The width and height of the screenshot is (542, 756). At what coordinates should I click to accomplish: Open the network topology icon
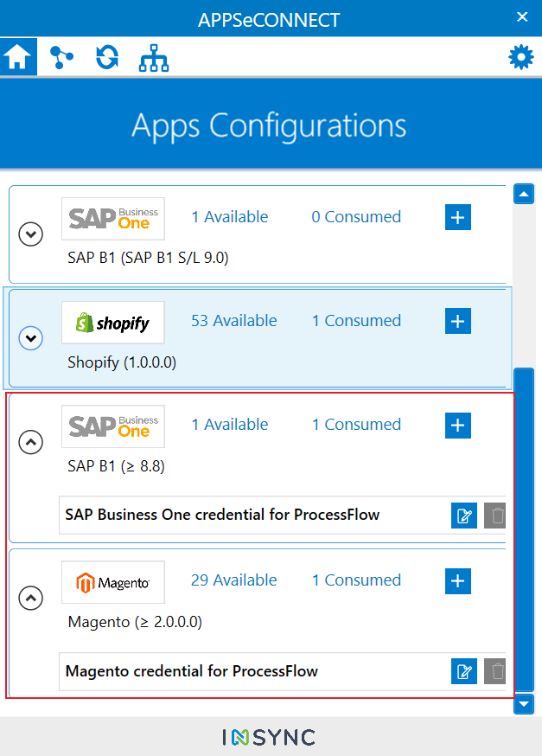point(153,56)
